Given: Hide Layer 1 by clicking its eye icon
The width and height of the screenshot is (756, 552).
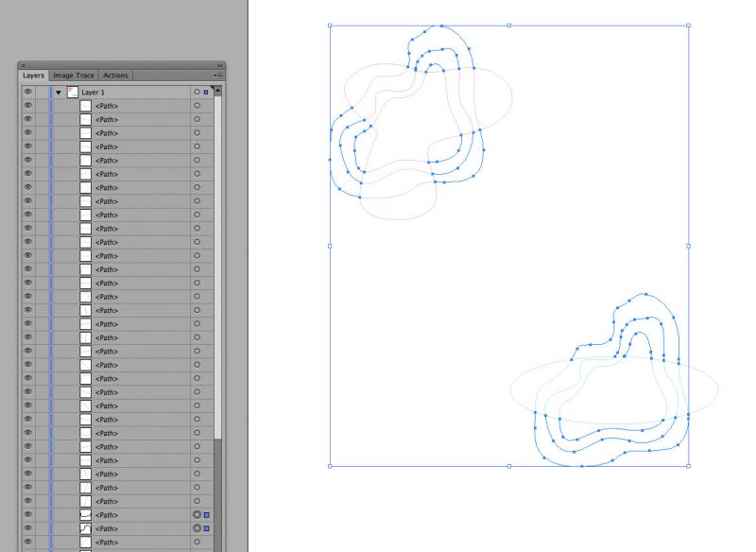Looking at the screenshot, I should 28,92.
